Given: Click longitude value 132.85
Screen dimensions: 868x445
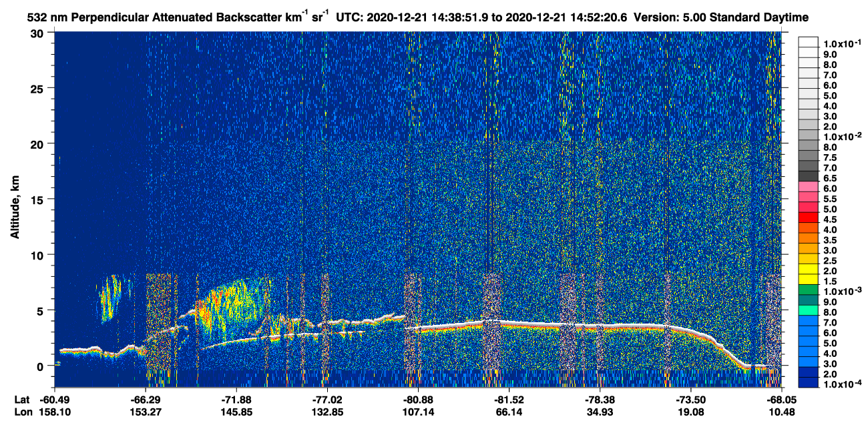Looking at the screenshot, I should [327, 412].
